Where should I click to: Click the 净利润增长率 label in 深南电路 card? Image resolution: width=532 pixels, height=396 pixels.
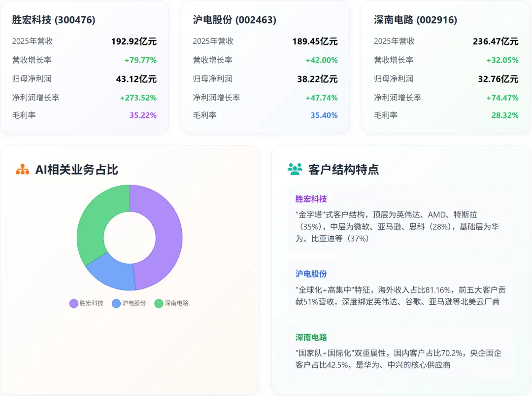pyautogui.click(x=398, y=98)
